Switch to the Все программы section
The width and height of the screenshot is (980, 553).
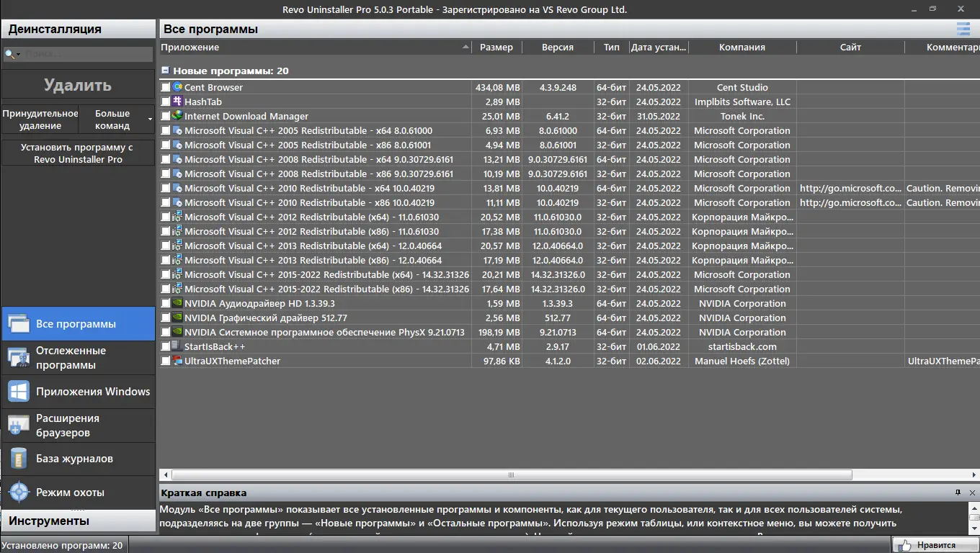coord(78,324)
